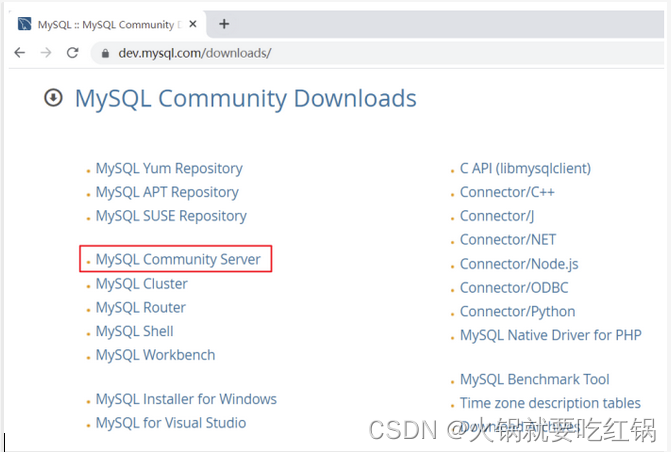Open Connector/NET link
The height and width of the screenshot is (452, 671).
tap(508, 240)
